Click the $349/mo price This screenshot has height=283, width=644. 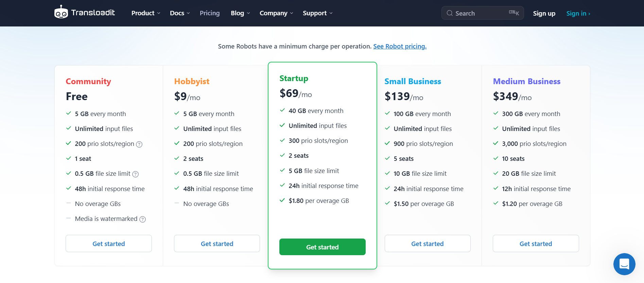[512, 97]
